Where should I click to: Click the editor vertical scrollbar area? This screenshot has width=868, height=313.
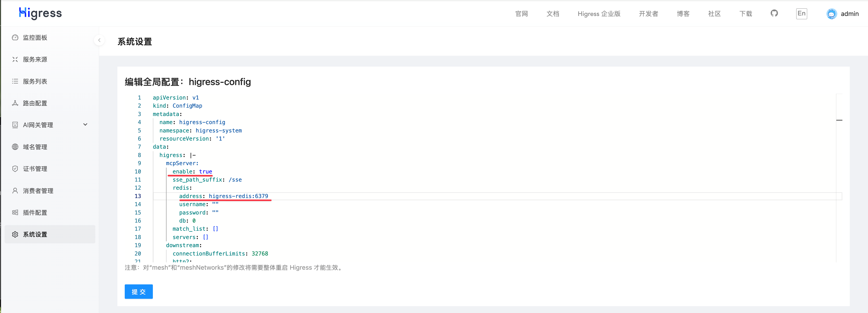(839, 175)
